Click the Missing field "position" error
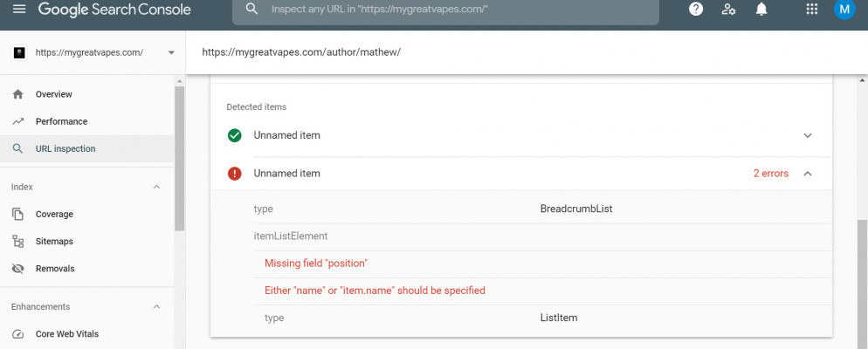 point(316,263)
